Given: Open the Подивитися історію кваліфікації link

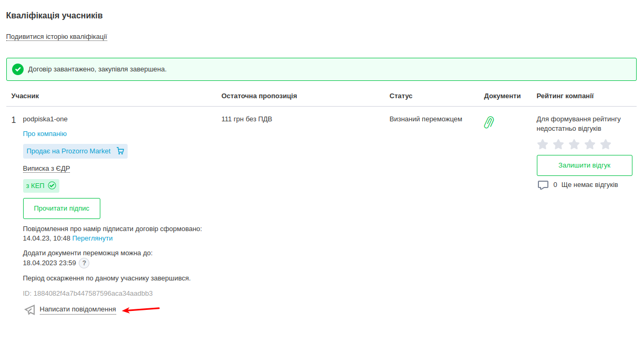Looking at the screenshot, I should pos(57,37).
